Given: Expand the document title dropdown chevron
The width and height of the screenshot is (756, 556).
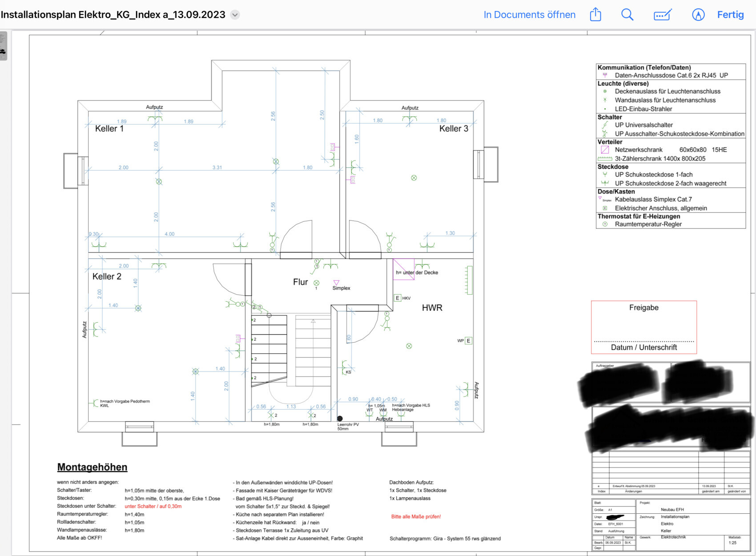Looking at the screenshot, I should point(235,15).
